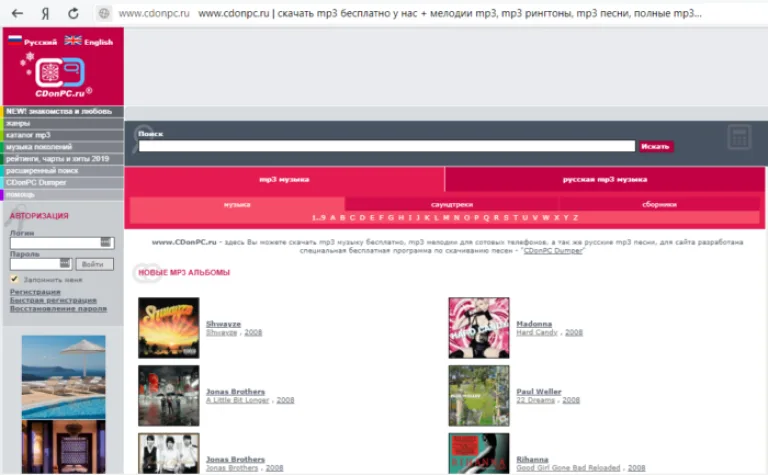Viewport: 768px width, 475px height.
Task: Open the CDonPC.ru logo home link
Action: coord(60,76)
